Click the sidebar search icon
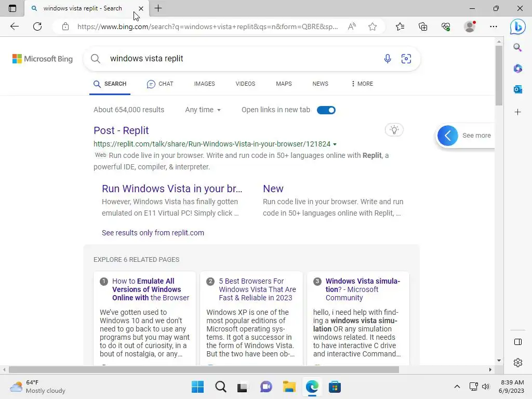 pos(517,47)
